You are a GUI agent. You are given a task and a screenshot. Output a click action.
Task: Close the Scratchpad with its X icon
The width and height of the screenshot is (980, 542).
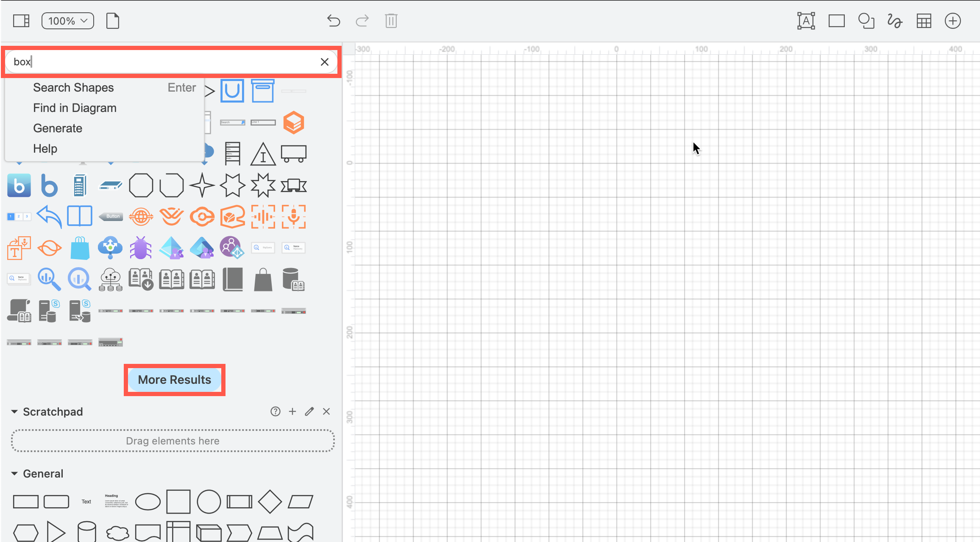point(326,411)
